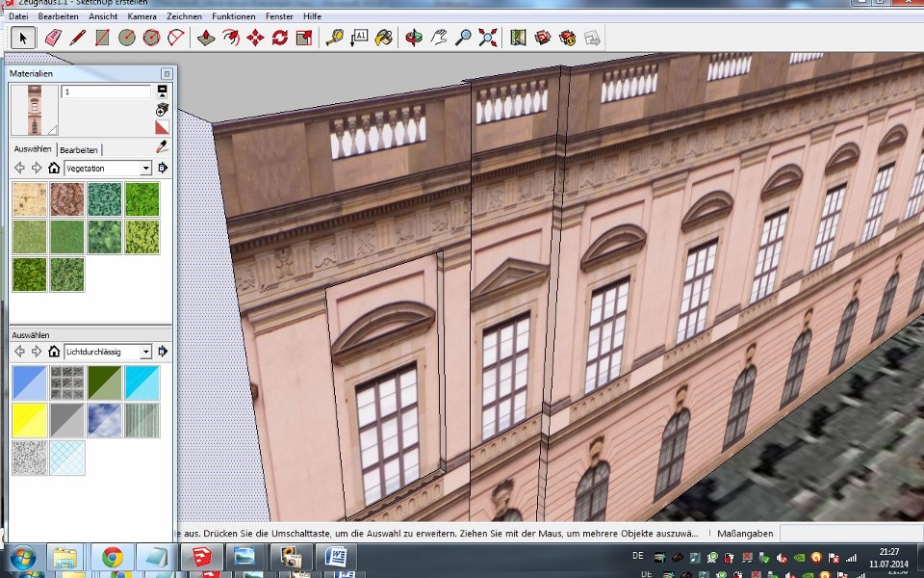This screenshot has height=578, width=924.
Task: Toggle the secondary selection pane display
Action: [x=162, y=92]
